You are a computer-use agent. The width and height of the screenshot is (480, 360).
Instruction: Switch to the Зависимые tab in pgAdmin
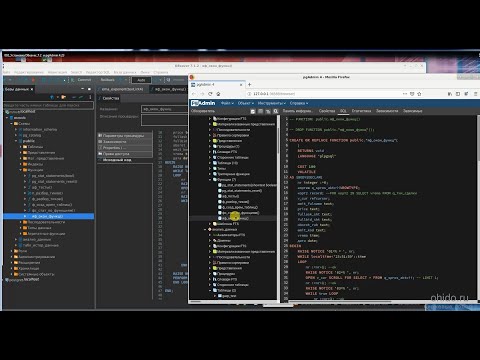413,111
